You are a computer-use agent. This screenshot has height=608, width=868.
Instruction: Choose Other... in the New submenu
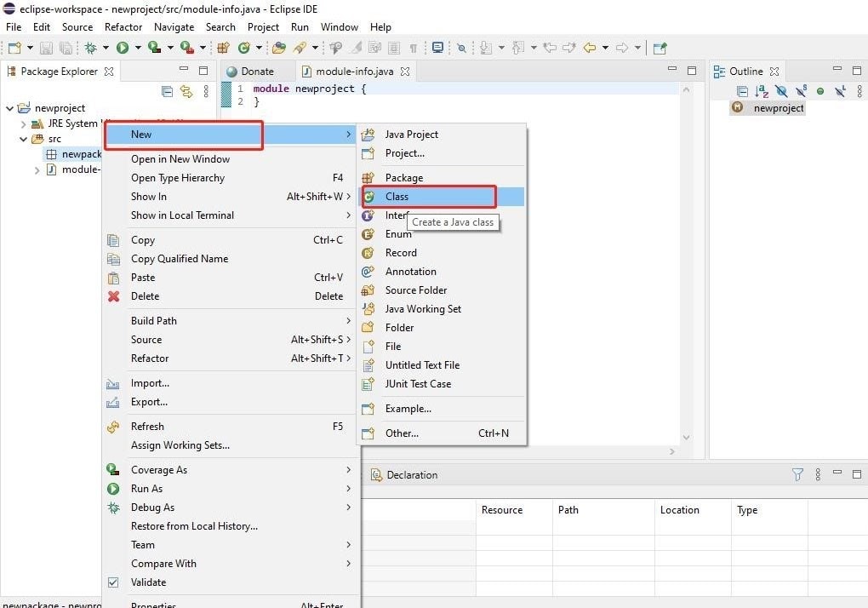[x=402, y=433]
